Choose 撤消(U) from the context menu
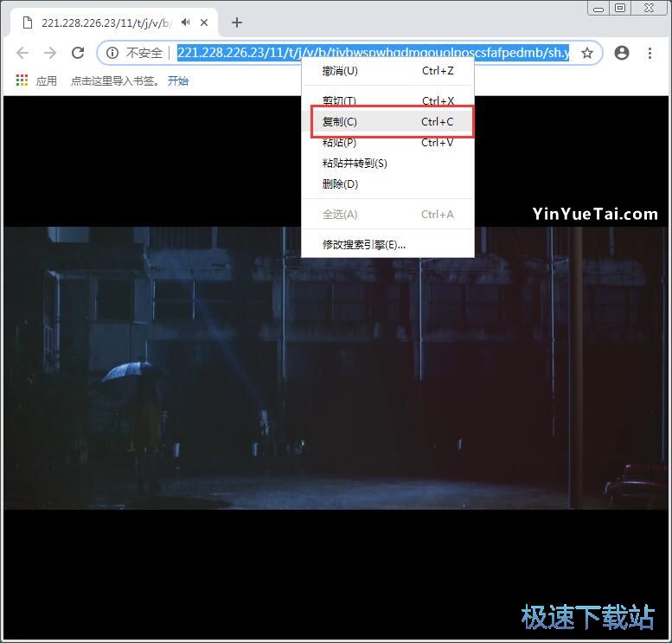The width and height of the screenshot is (672, 643). [387, 71]
